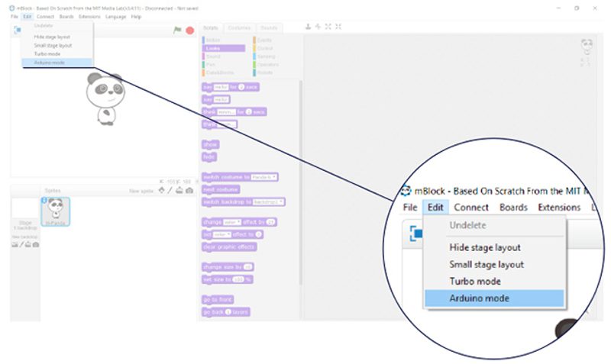Image resolution: width=611 pixels, height=364 pixels.
Task: Click the red stop button
Action: [x=189, y=31]
